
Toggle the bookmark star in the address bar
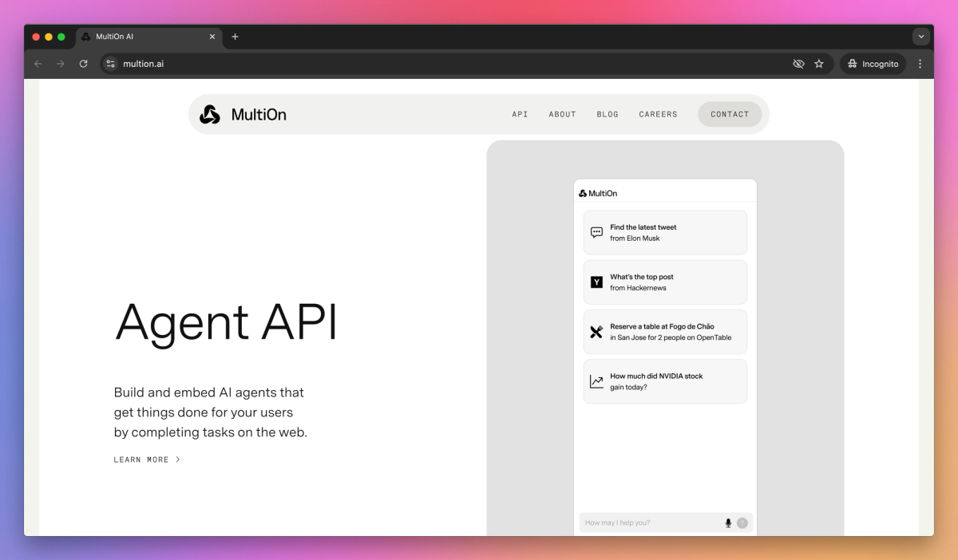point(817,63)
